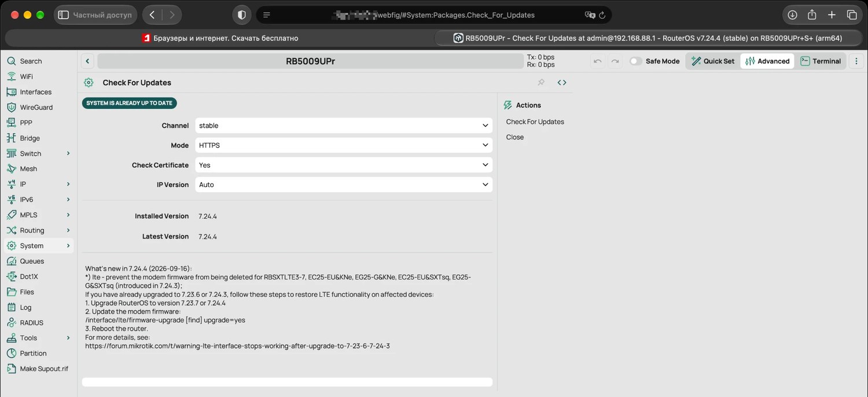The height and width of the screenshot is (397, 868).
Task: Expand the IPv6 submenu chevron
Action: (68, 200)
